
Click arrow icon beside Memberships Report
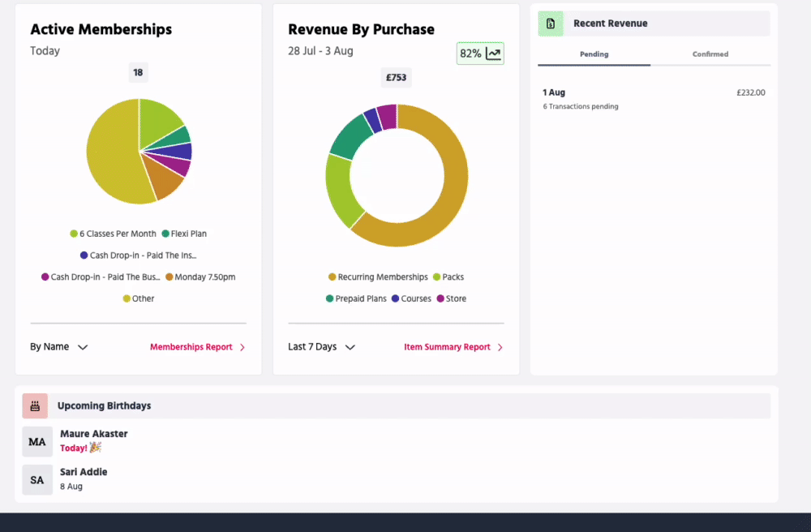click(x=242, y=347)
